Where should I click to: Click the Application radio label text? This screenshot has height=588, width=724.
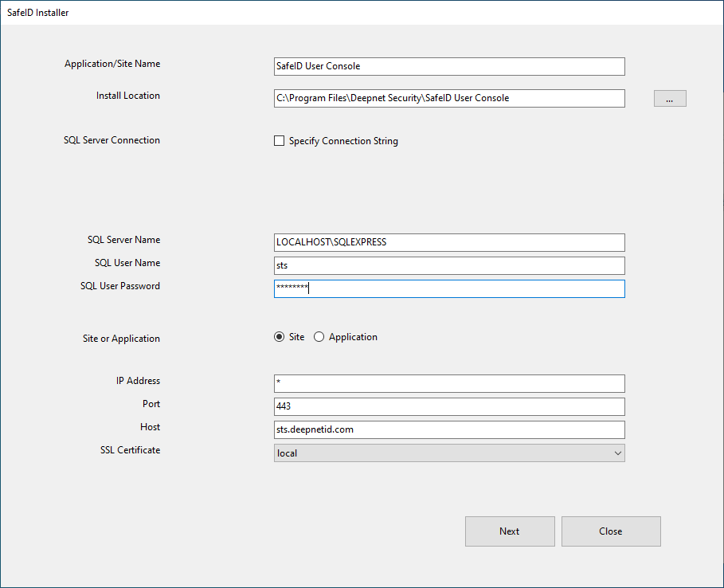(x=353, y=337)
